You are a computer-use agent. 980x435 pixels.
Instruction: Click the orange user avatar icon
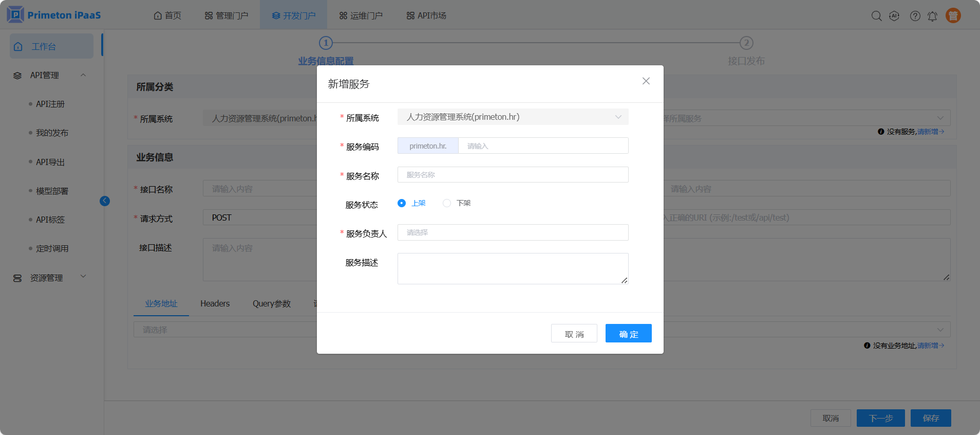point(953,16)
